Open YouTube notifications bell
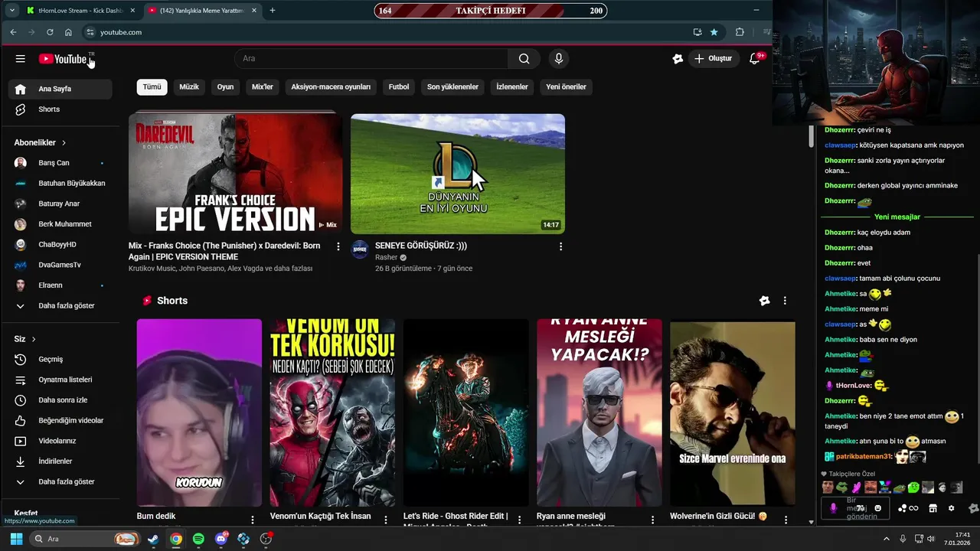Image resolution: width=980 pixels, height=551 pixels. (754, 59)
